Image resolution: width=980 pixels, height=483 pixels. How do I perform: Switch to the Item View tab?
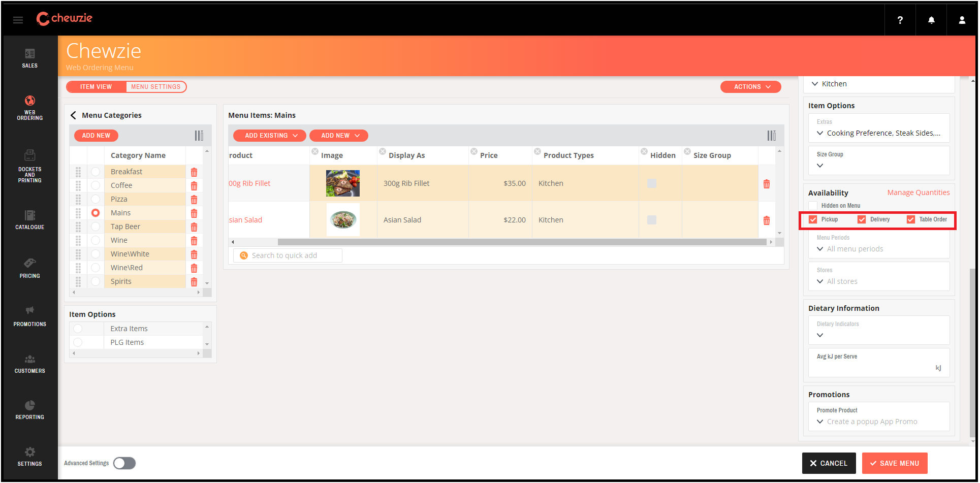(x=96, y=87)
